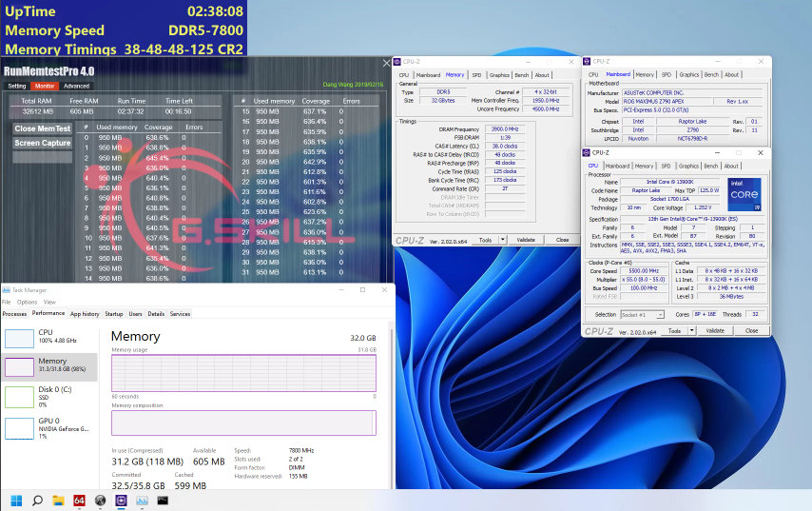The height and width of the screenshot is (511, 812).
Task: Open Graphics tab in CPU-Z memory window
Action: [499, 75]
